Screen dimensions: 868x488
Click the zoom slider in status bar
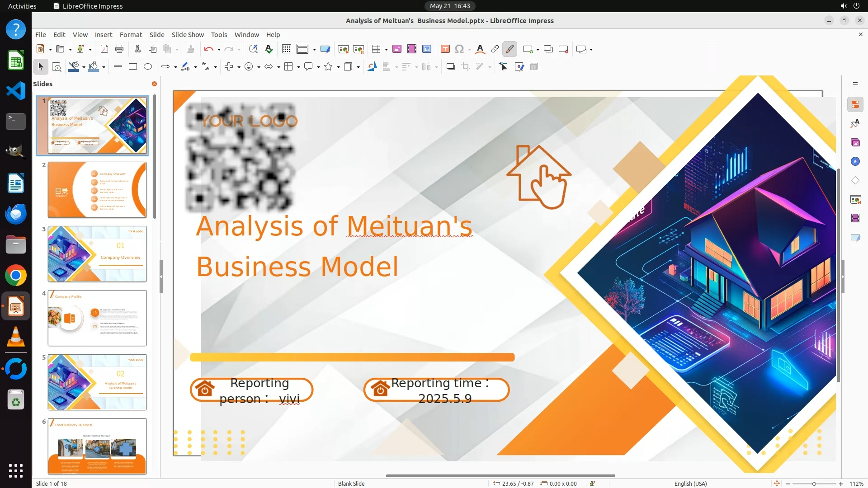[814, 484]
